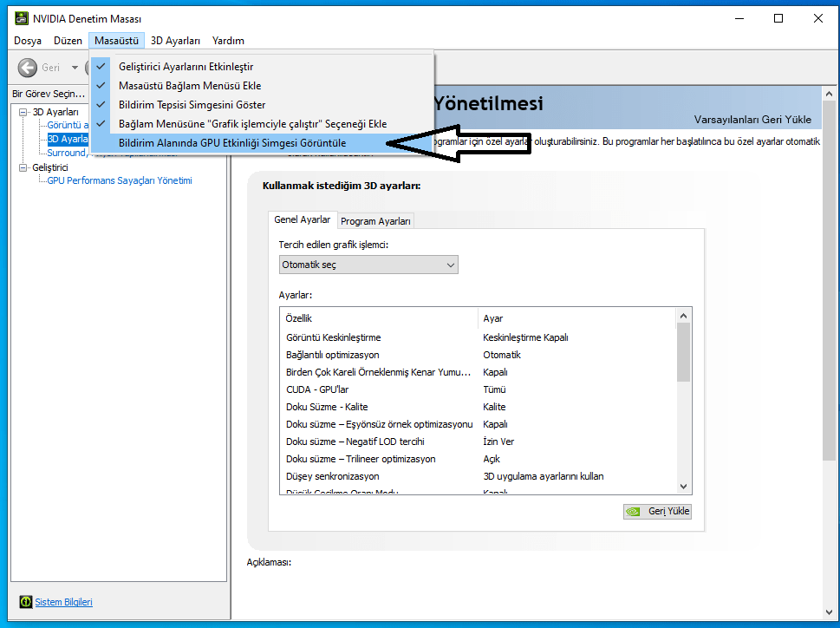The width and height of the screenshot is (840, 628).
Task: Select GPU Performans Sayaçları Yönetimi tree item
Action: tap(120, 180)
